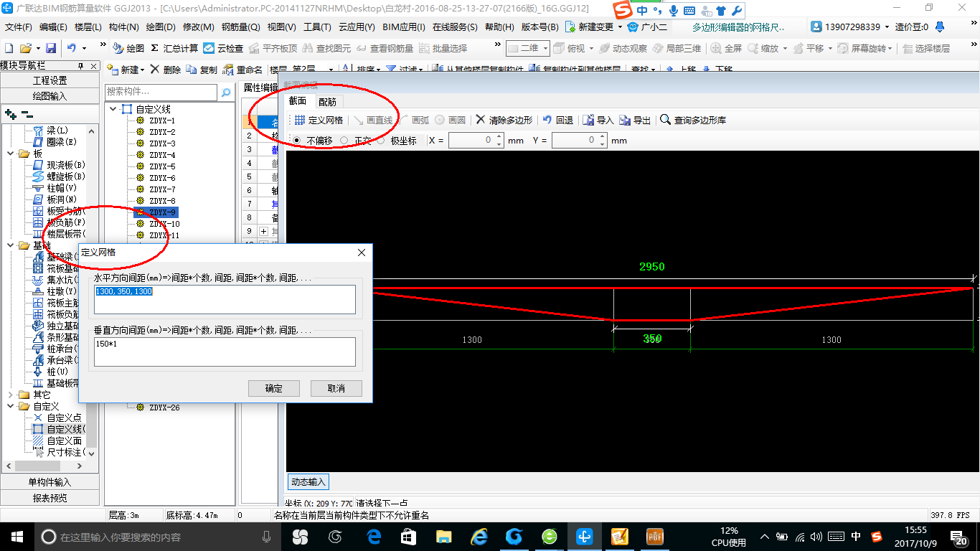Open the BIM应用(I) menu
This screenshot has width=980, height=551.
coord(404,27)
